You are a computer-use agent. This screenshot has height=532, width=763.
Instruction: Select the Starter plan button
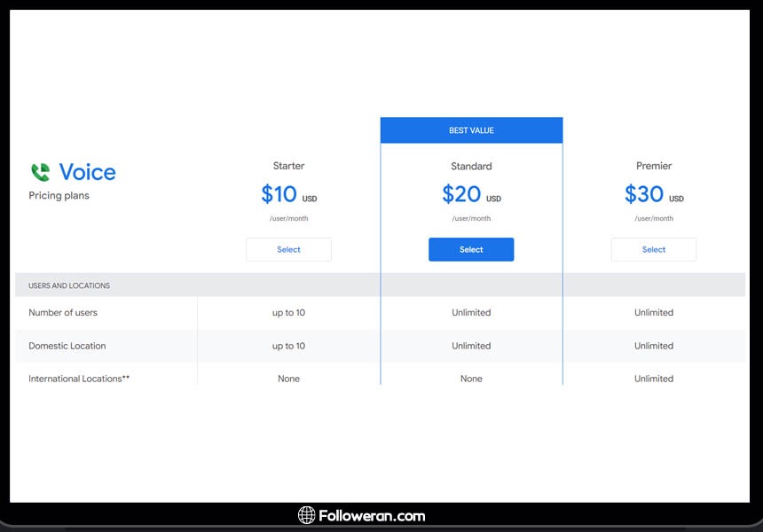(x=288, y=249)
